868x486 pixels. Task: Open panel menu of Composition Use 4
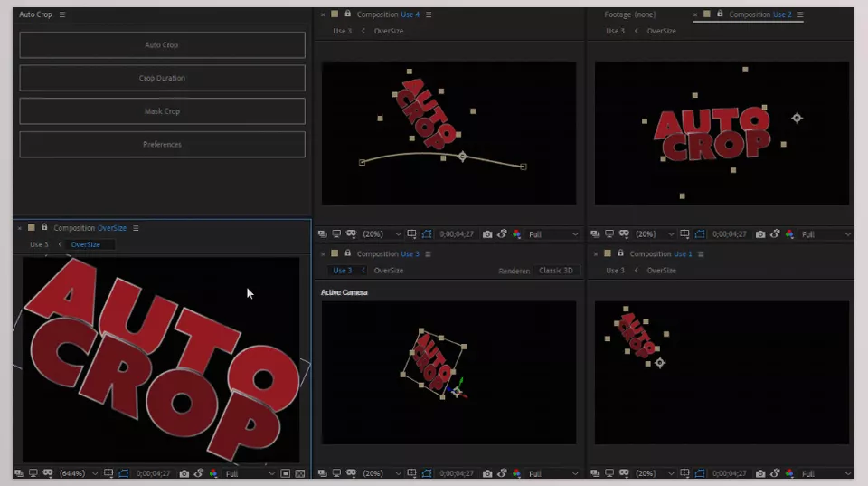click(429, 14)
